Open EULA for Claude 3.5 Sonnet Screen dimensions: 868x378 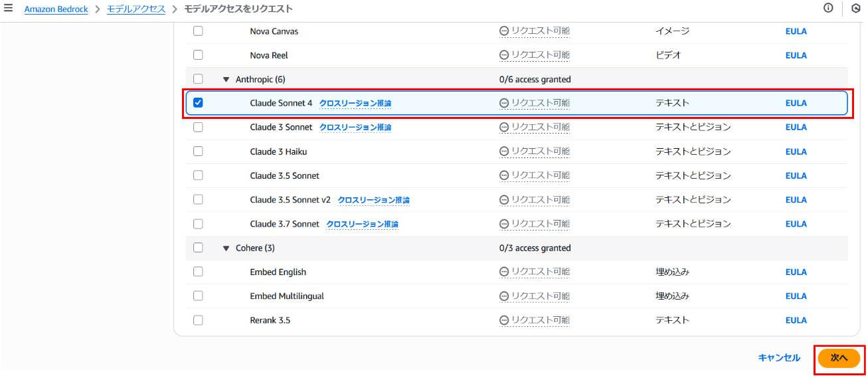796,175
